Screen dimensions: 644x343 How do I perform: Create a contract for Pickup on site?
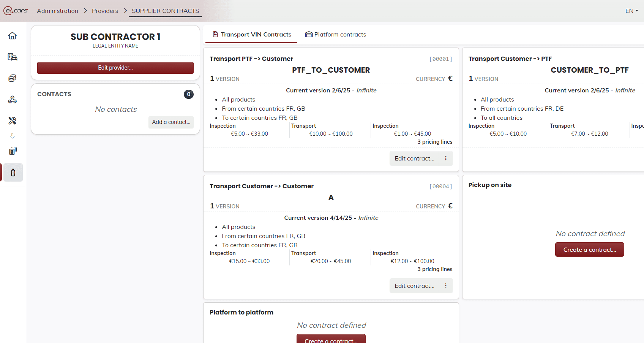tap(589, 249)
